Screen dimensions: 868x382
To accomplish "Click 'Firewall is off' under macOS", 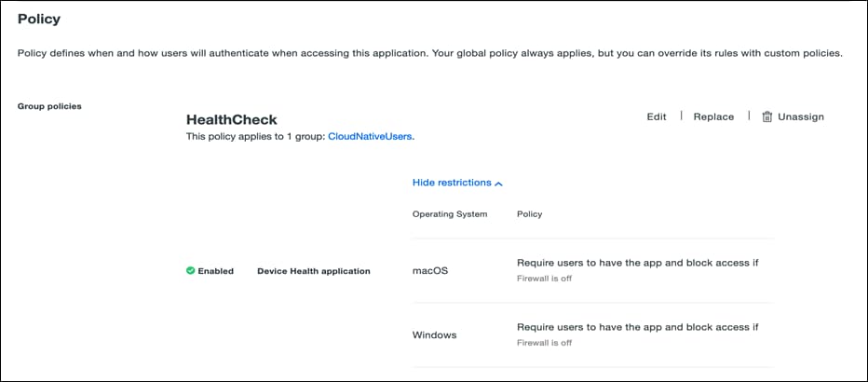I will coord(545,279).
